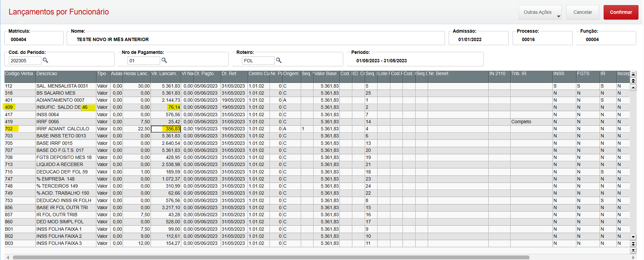Select row BASE DO F.G.T.S. 017
The image size is (644, 260).
pyautogui.click(x=317, y=150)
